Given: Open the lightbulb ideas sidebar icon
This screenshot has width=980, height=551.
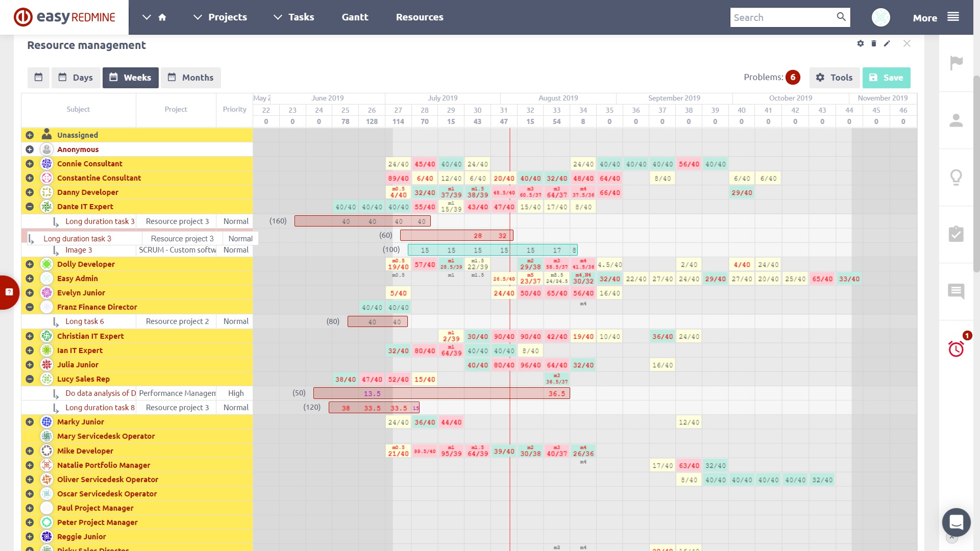Looking at the screenshot, I should tap(956, 178).
